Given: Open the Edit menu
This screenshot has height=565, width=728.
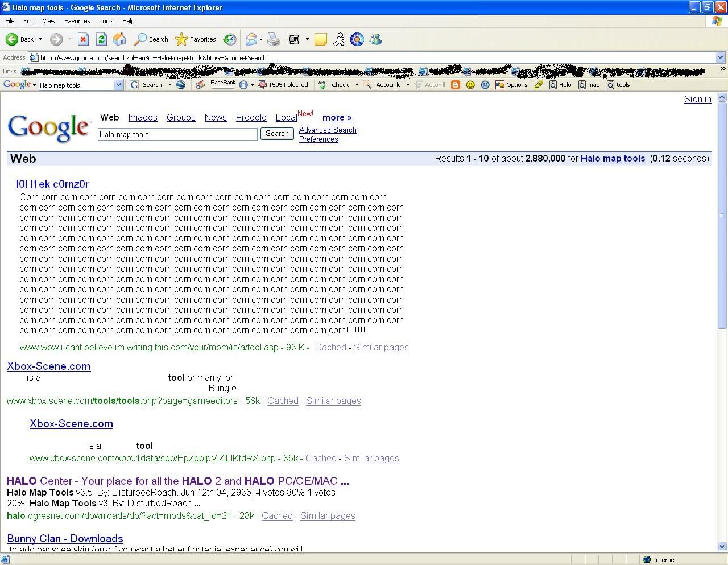Looking at the screenshot, I should click(x=28, y=21).
